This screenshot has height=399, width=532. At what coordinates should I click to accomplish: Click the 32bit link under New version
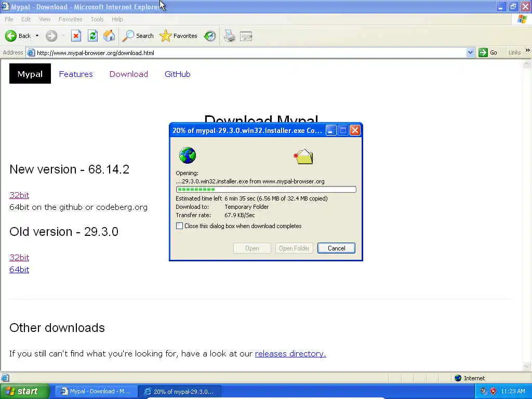pos(19,195)
